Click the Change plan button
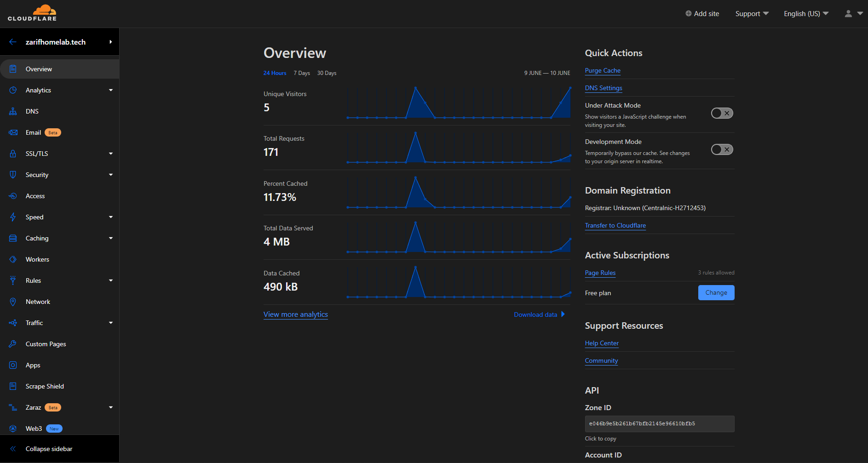Viewport: 868px width, 463px height. [x=716, y=292]
